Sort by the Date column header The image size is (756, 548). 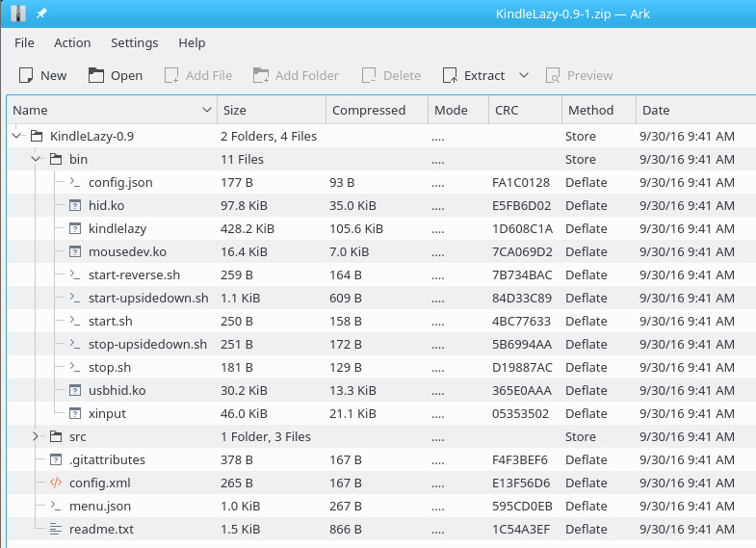pyautogui.click(x=696, y=110)
